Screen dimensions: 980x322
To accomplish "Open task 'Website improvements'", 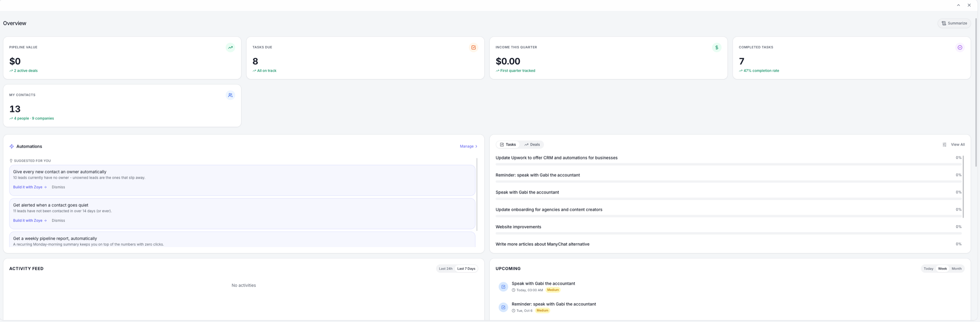I will coord(518,227).
